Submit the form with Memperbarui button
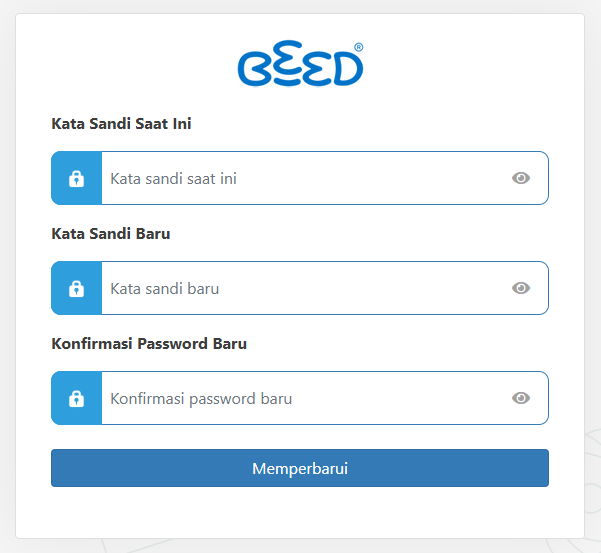The width and height of the screenshot is (601, 553). click(x=300, y=468)
